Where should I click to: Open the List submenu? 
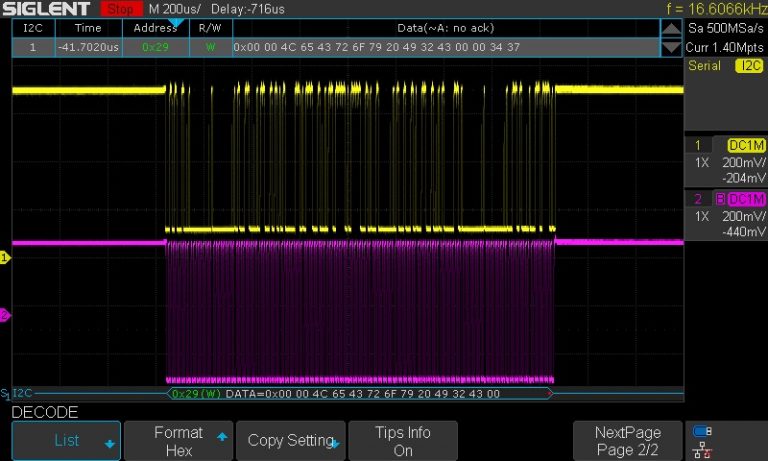pyautogui.click(x=66, y=440)
